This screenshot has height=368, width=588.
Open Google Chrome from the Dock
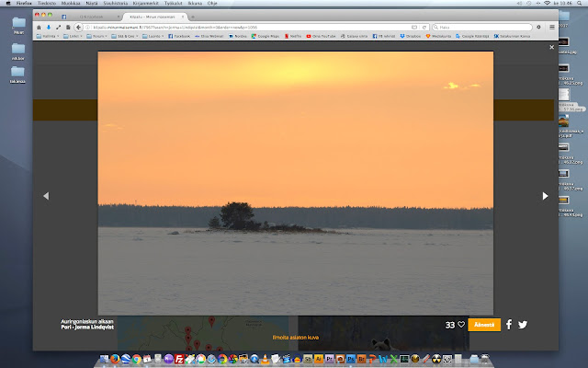point(136,359)
